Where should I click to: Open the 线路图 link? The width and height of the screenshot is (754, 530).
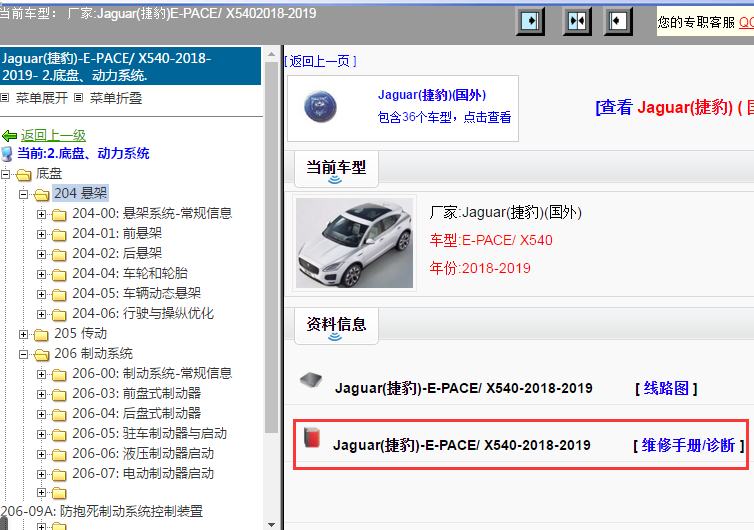tap(666, 388)
